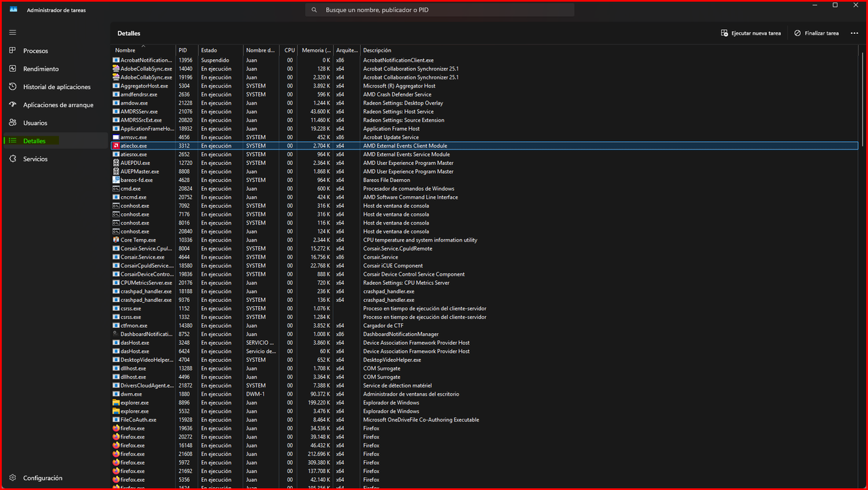Click the Rendimiento sidebar icon
The height and width of the screenshot is (490, 868).
pos(13,69)
